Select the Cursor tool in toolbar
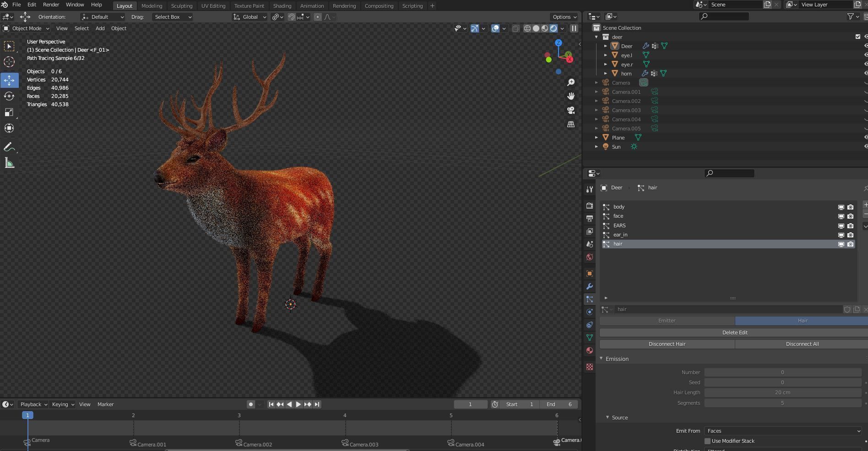The width and height of the screenshot is (868, 451). [9, 62]
